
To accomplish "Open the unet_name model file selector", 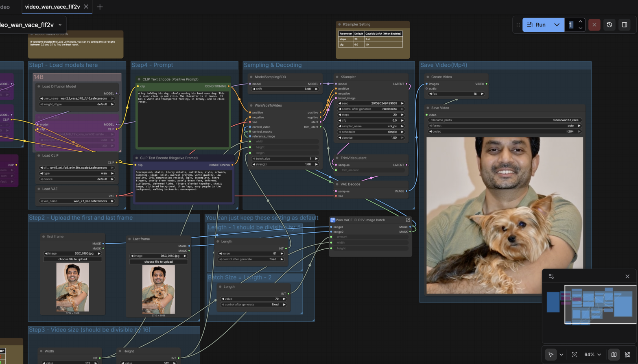I will 77,98.
